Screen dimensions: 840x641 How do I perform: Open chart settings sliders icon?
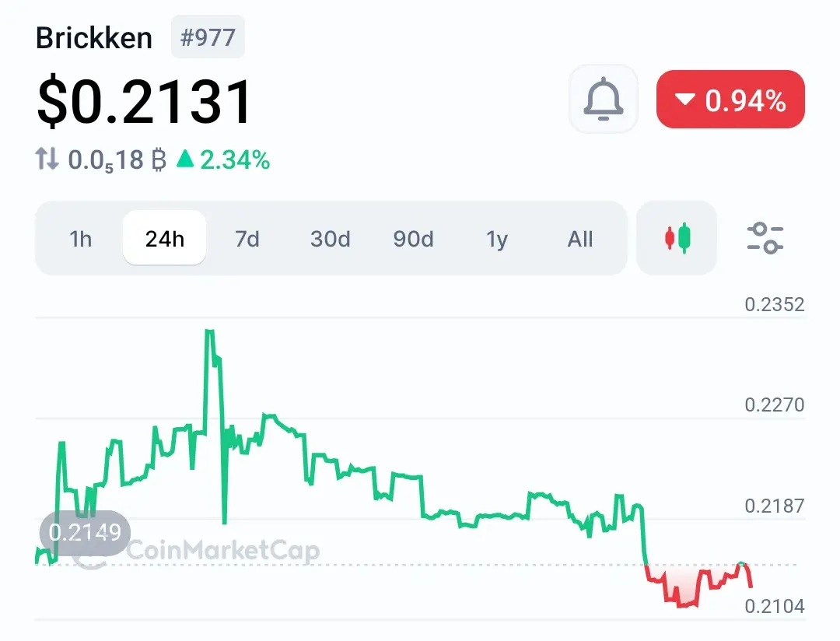pos(765,238)
